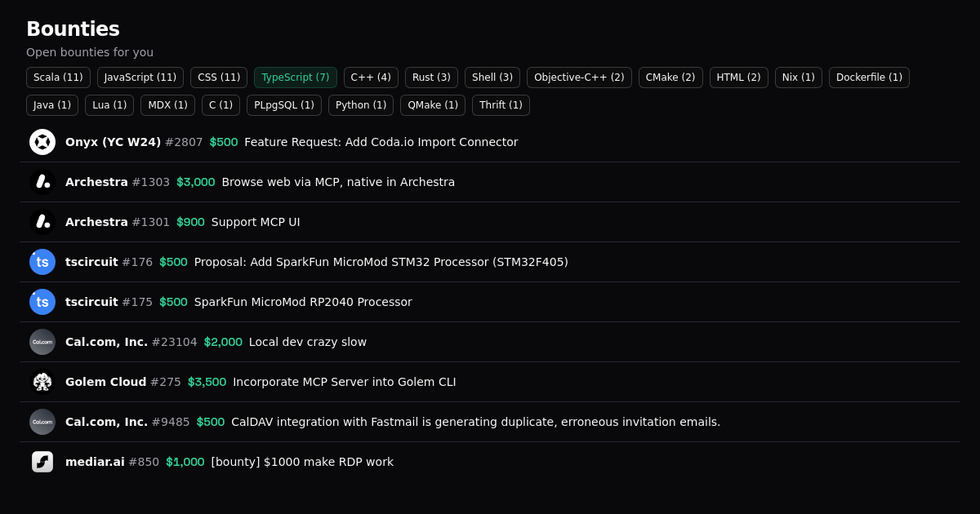The width and height of the screenshot is (980, 514).
Task: Click Cal.com logo beside issue #23104
Action: pyautogui.click(x=42, y=342)
